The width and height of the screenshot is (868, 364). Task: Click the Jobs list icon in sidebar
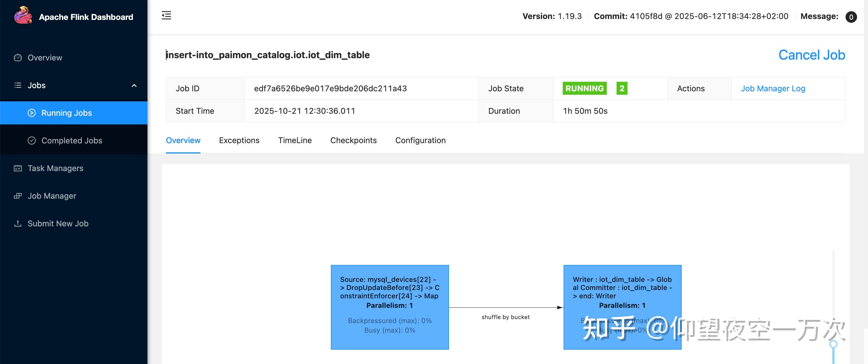click(x=18, y=85)
